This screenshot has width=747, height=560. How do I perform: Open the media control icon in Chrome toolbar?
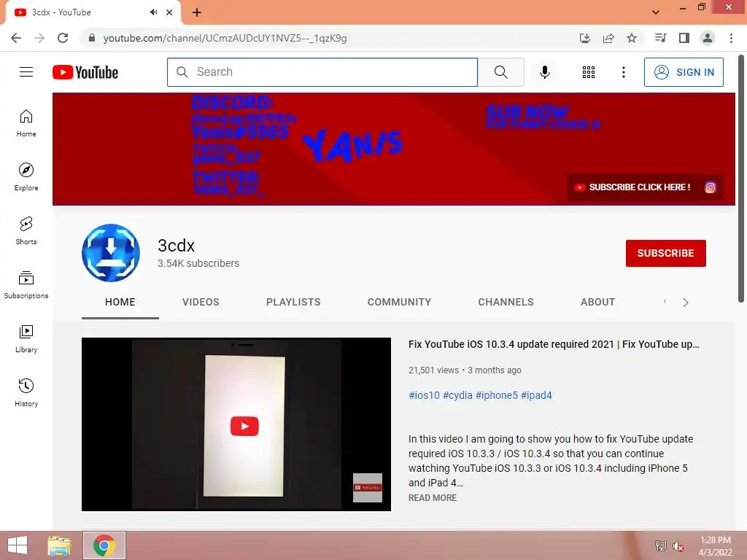coord(660,38)
